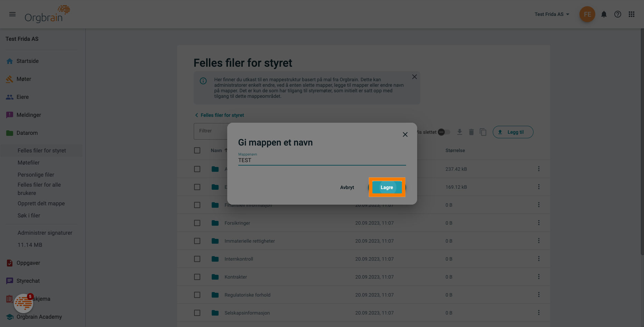Click the trash delete icon
Viewport: 644px width, 327px height.
(x=471, y=132)
